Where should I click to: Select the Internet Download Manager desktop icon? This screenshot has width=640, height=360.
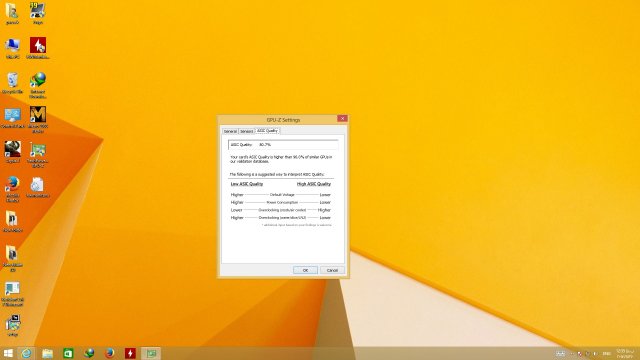pyautogui.click(x=38, y=85)
